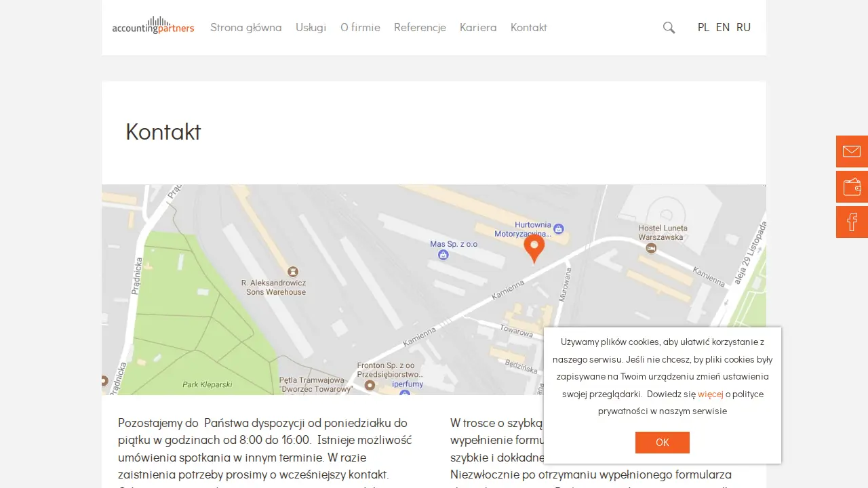Follow the 'więcej' cookie policy link
868x488 pixels.
click(711, 394)
